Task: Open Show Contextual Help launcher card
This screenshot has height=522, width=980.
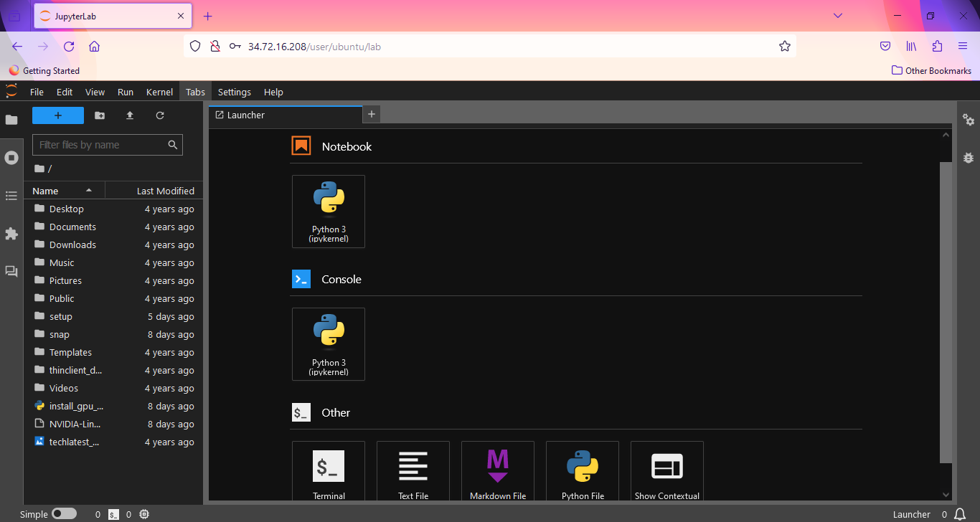Action: (x=667, y=471)
